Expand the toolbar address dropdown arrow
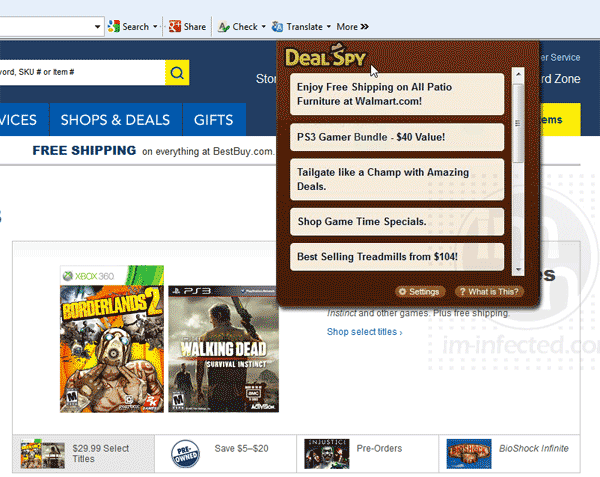Viewport: 600px width, 477px height. click(x=98, y=27)
